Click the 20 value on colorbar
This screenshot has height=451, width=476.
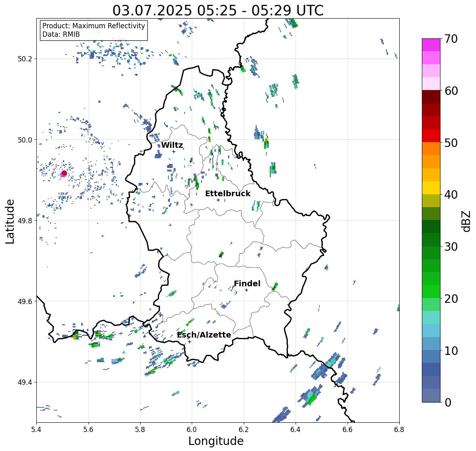(x=451, y=299)
